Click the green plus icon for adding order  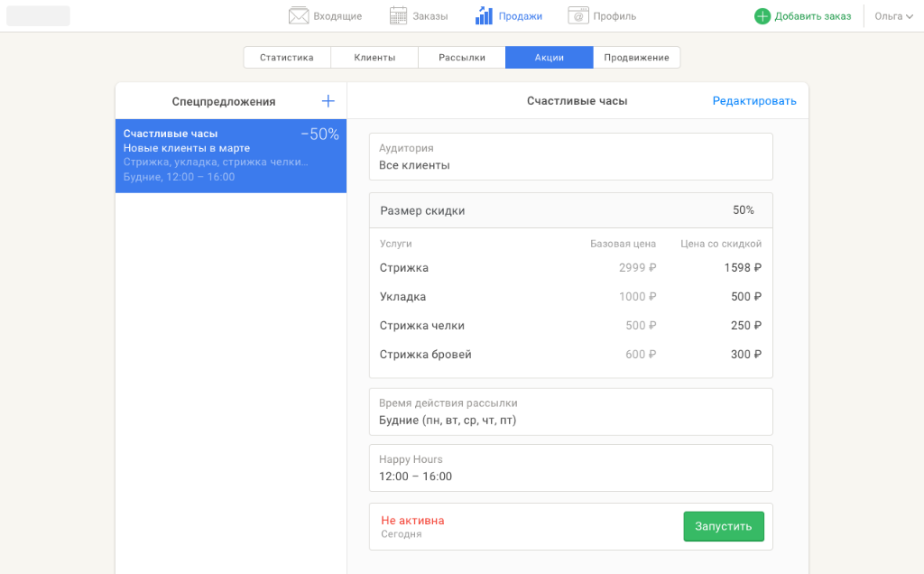(x=762, y=16)
